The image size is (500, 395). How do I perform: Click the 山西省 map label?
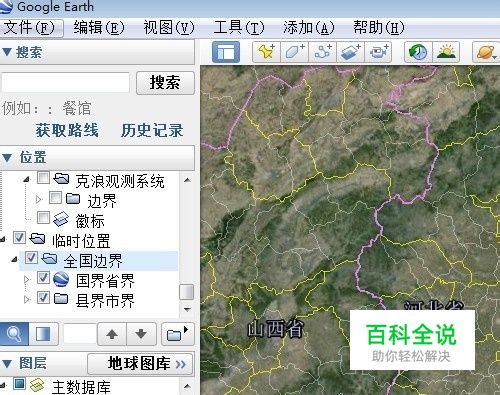[x=276, y=329]
